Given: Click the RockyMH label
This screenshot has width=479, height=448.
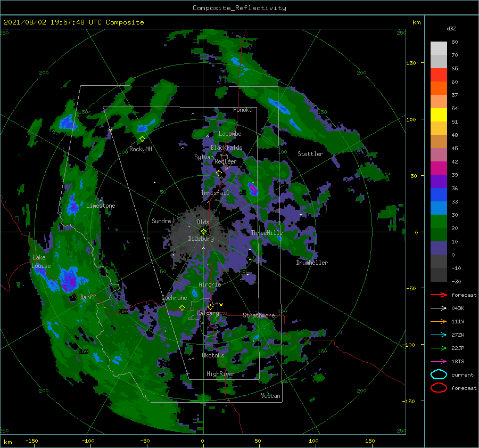Looking at the screenshot, I should tap(141, 149).
